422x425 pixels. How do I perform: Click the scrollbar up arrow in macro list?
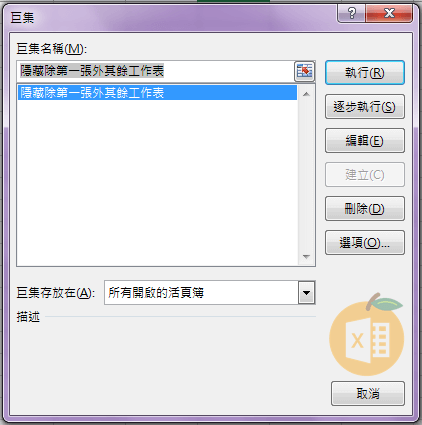click(x=306, y=94)
